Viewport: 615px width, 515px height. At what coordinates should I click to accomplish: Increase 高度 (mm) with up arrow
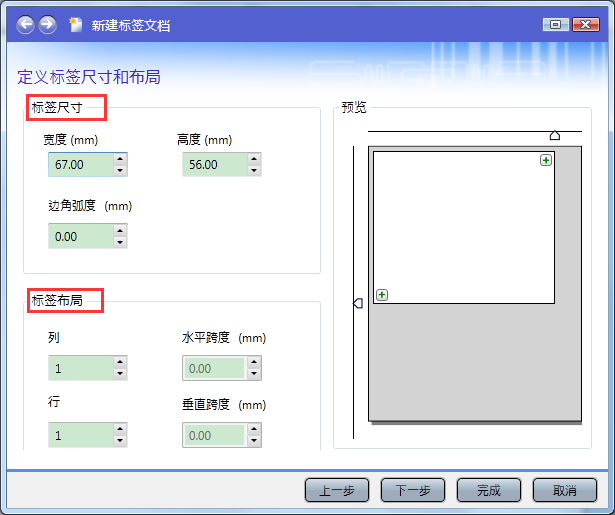coord(254,159)
